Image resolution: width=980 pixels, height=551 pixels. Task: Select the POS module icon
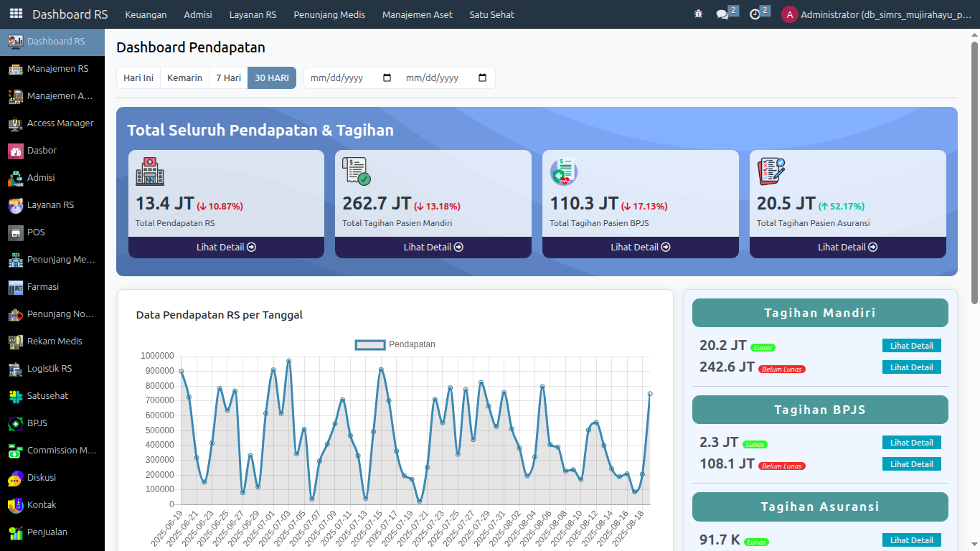[x=16, y=232]
